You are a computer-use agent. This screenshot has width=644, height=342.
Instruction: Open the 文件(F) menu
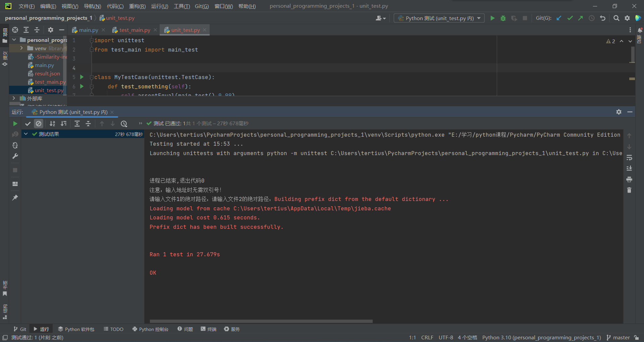[x=26, y=6]
